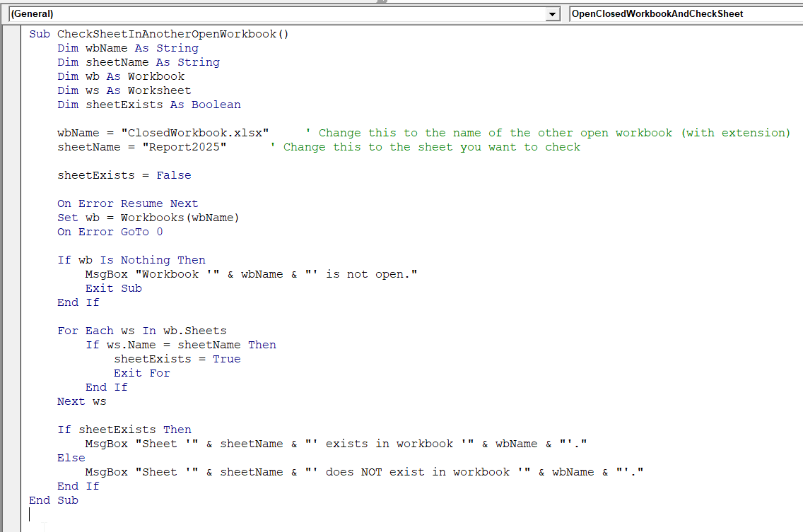Place cursor in Sub CheckSheetInAnotherOpenWorkbook declaration
The height and width of the screenshot is (532, 803).
tap(159, 34)
